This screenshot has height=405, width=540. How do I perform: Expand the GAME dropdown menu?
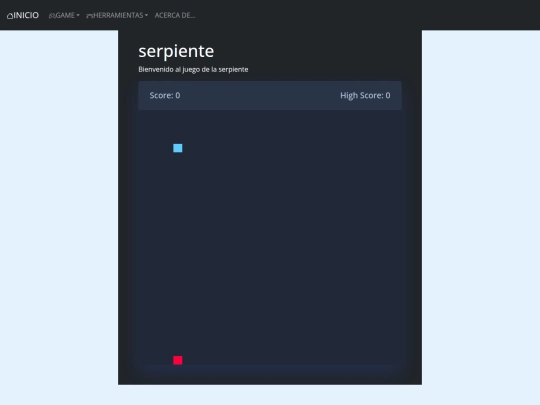64,15
